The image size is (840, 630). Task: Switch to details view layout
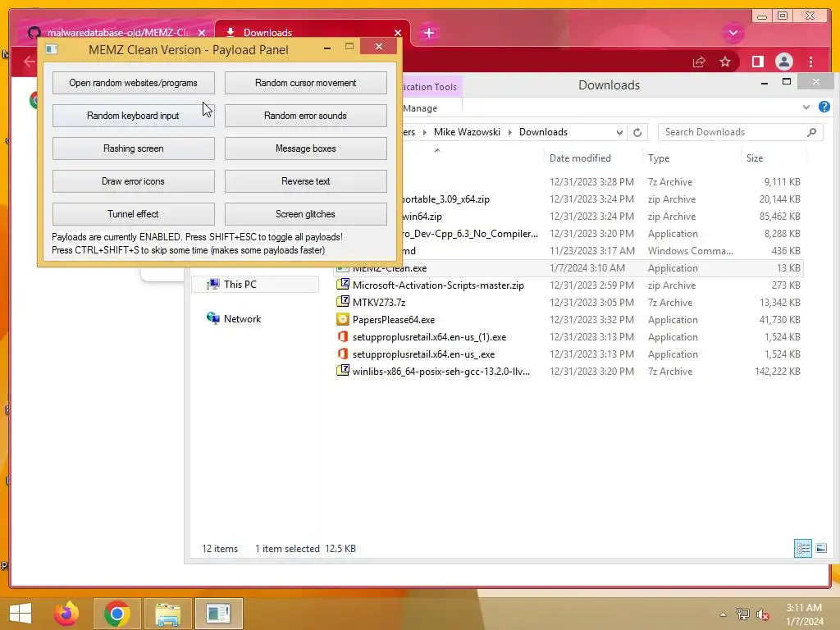pyautogui.click(x=803, y=548)
